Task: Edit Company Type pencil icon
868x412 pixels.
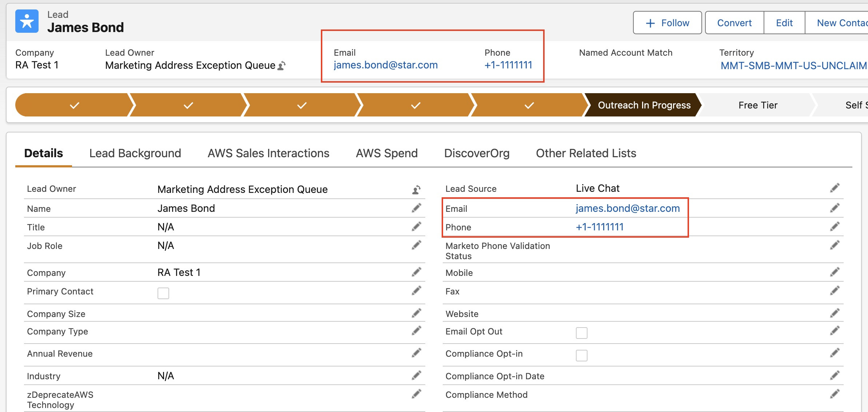Action: 417,330
